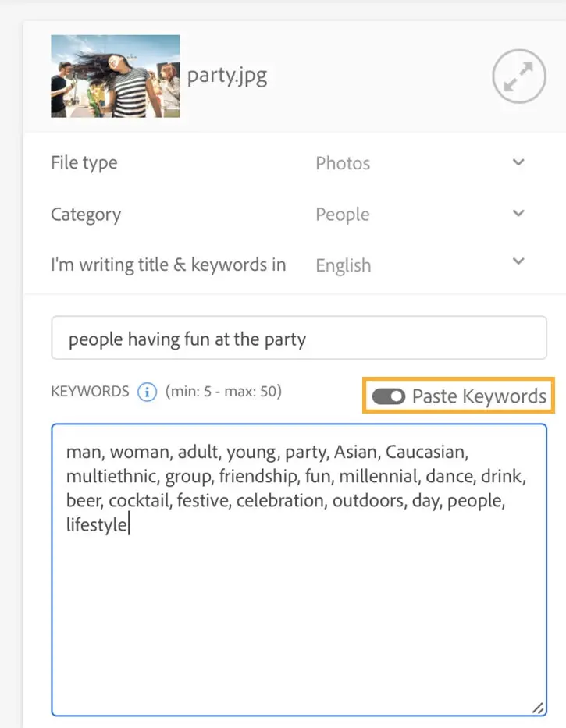Enlarge the party.jpg preview using the expand icon

pyautogui.click(x=518, y=76)
